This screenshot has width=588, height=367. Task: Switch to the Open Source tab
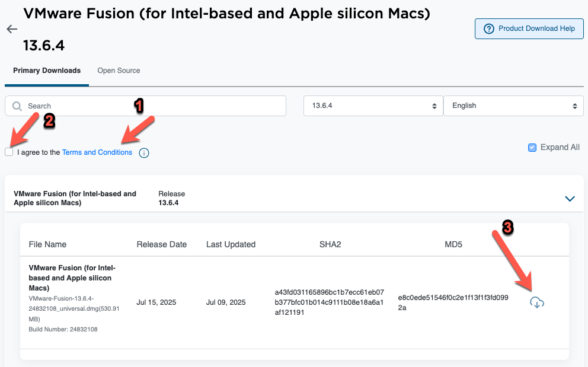119,71
